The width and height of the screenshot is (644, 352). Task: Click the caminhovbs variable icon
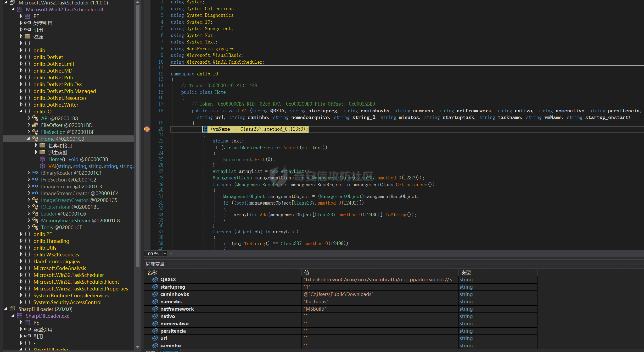pos(155,294)
